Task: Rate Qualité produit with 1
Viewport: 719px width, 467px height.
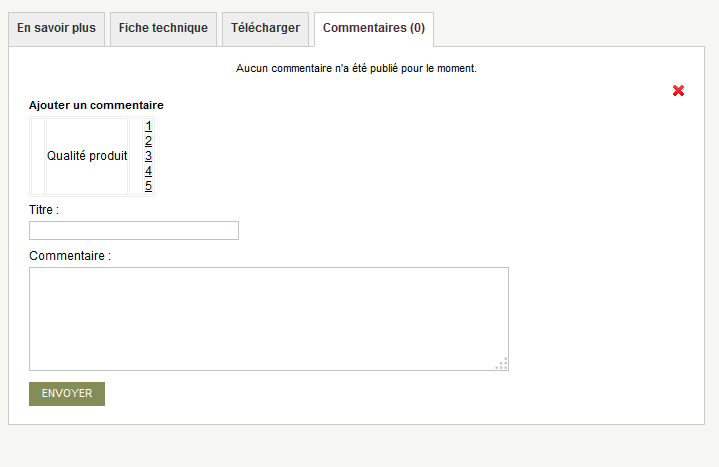Action: click(148, 126)
